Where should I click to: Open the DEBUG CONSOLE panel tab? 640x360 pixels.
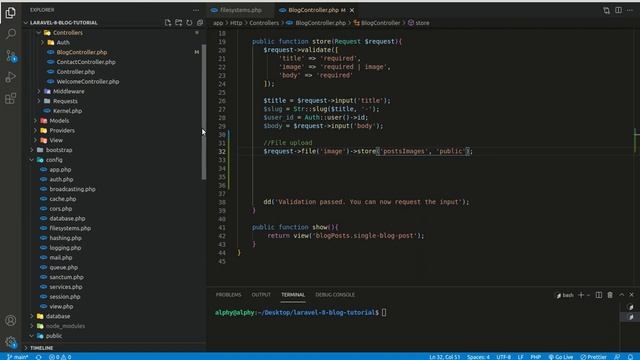(x=335, y=295)
